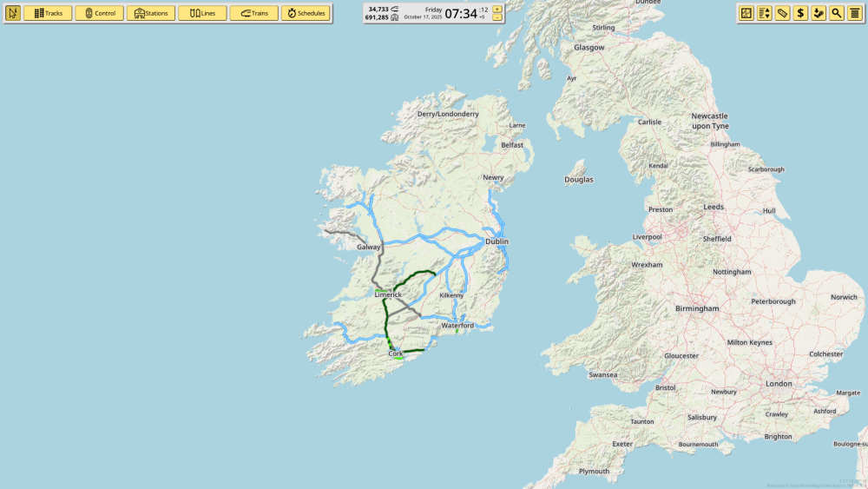Open the Schedules panel
This screenshot has width=868, height=489.
point(306,13)
